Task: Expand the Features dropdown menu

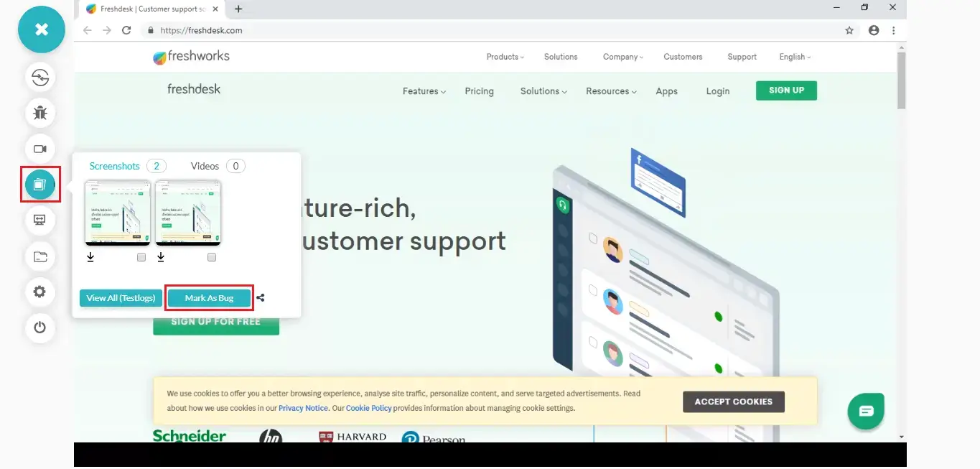Action: 424,91
